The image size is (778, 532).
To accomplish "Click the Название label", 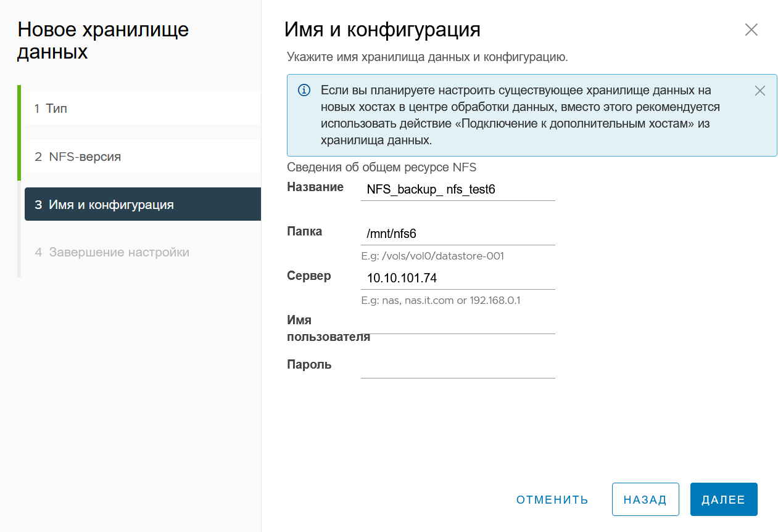I will 315,187.
